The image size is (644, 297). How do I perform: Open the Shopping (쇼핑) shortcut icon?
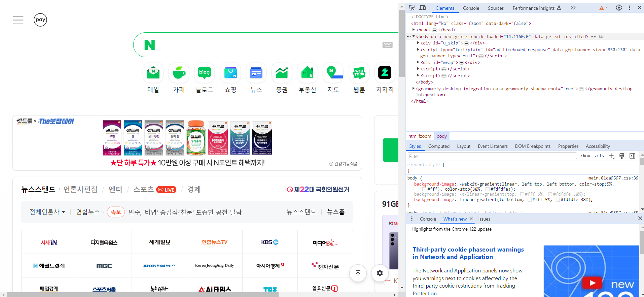[230, 73]
